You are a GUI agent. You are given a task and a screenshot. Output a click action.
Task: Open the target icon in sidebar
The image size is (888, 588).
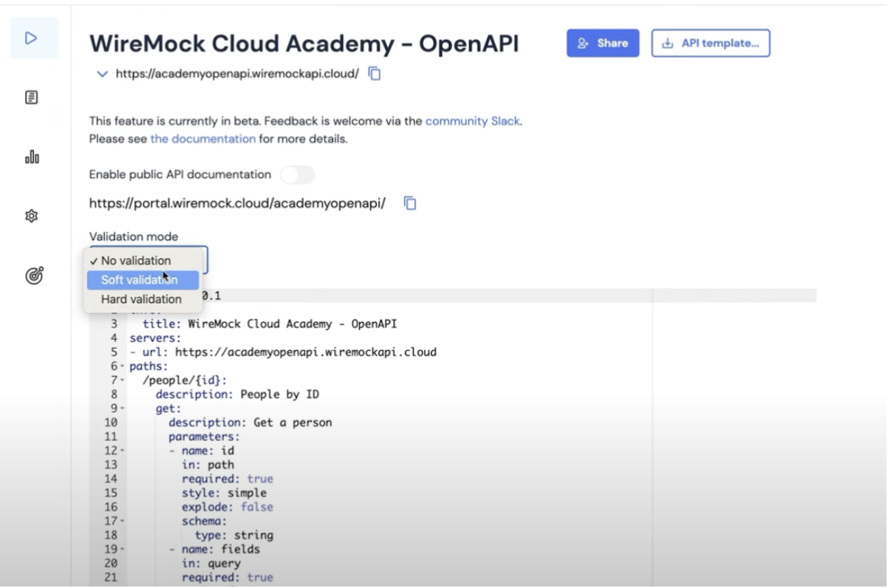[34, 276]
